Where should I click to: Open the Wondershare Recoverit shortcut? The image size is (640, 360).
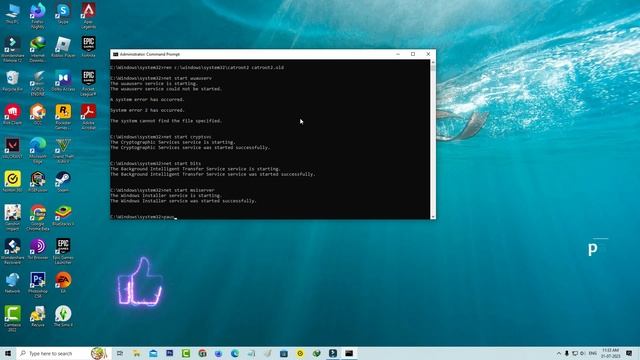(12, 251)
